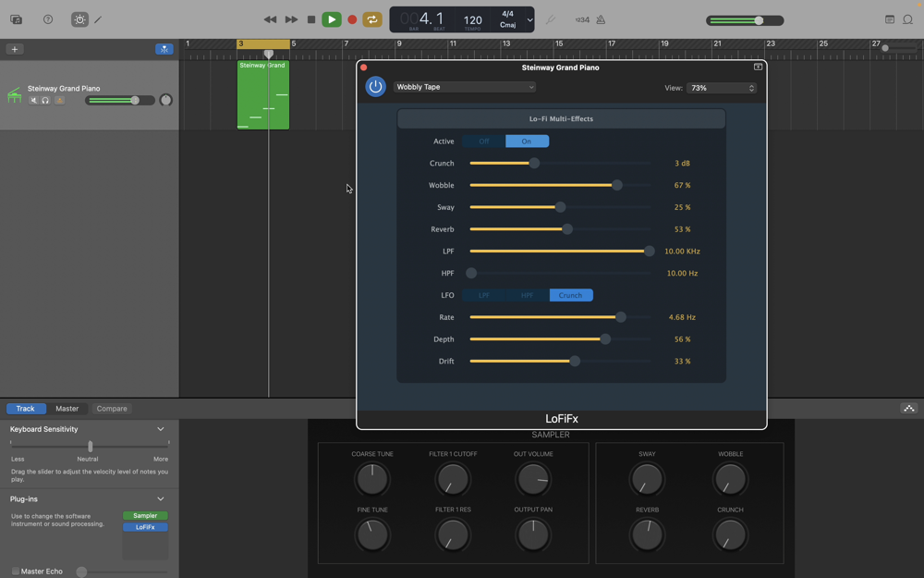Set Active switch to Off
The width and height of the screenshot is (924, 578).
[483, 141]
